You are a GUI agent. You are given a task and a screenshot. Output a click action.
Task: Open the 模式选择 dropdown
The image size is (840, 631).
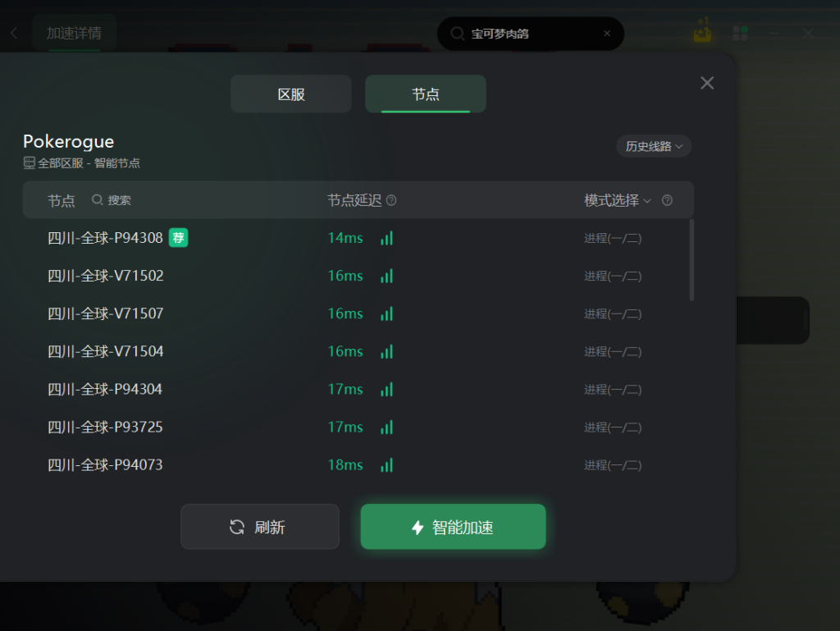(617, 200)
